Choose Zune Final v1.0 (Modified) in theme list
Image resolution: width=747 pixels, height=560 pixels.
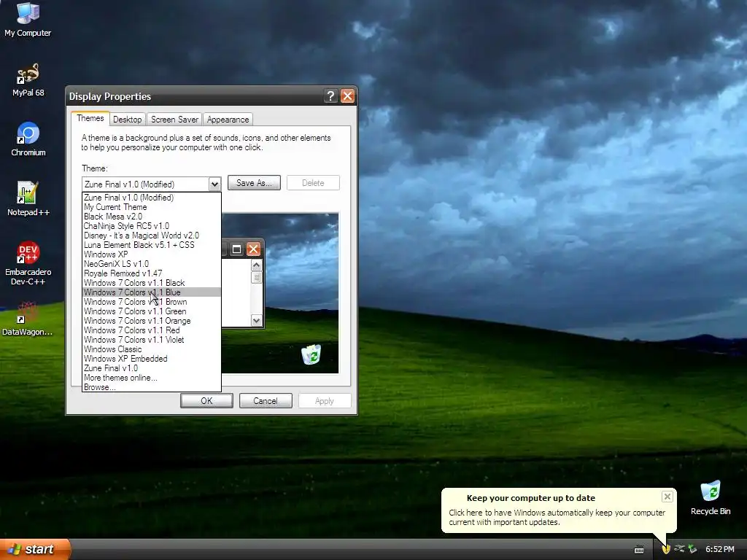152,197
